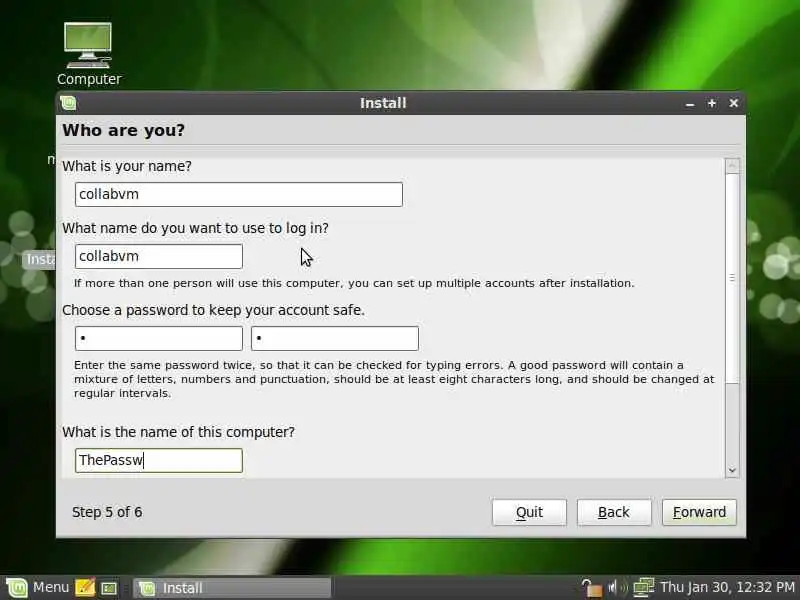
Task: Click the Quit button
Action: pyautogui.click(x=529, y=512)
